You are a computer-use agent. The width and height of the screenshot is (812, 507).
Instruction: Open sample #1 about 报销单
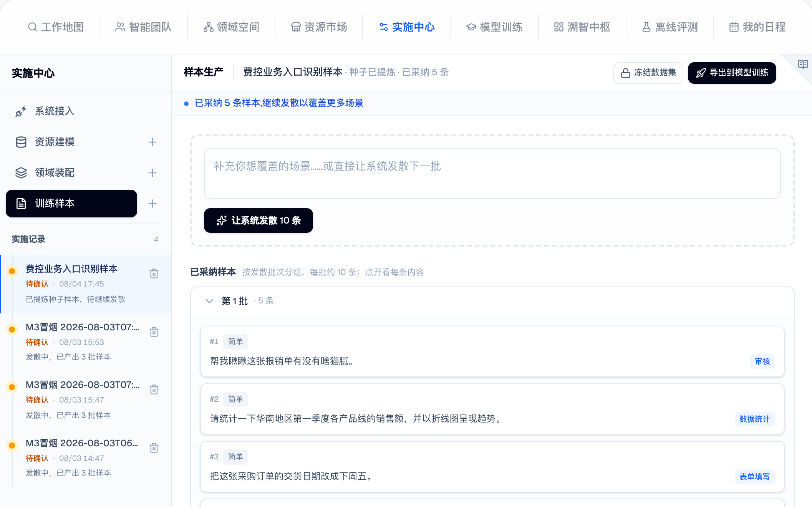(x=492, y=351)
